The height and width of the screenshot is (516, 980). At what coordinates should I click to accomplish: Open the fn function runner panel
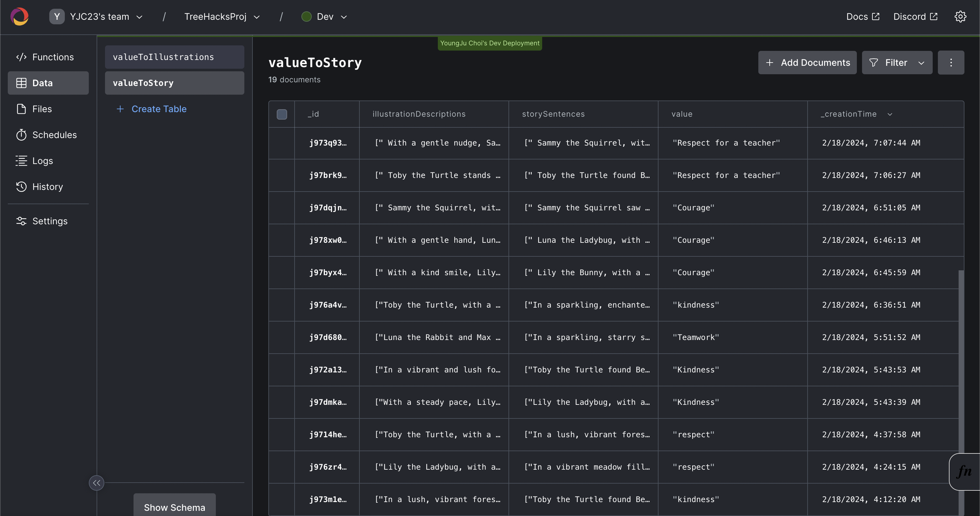click(x=964, y=472)
